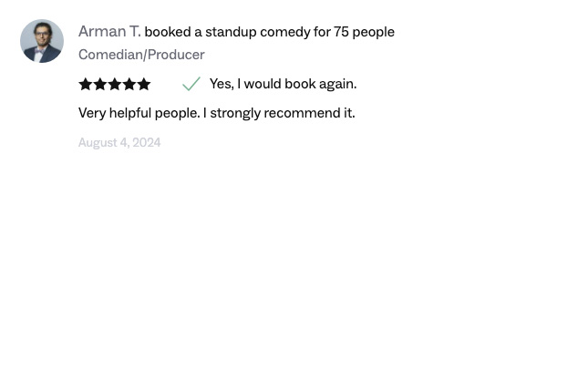Click the fourth rating star
This screenshot has width=588, height=369.
[x=129, y=84]
